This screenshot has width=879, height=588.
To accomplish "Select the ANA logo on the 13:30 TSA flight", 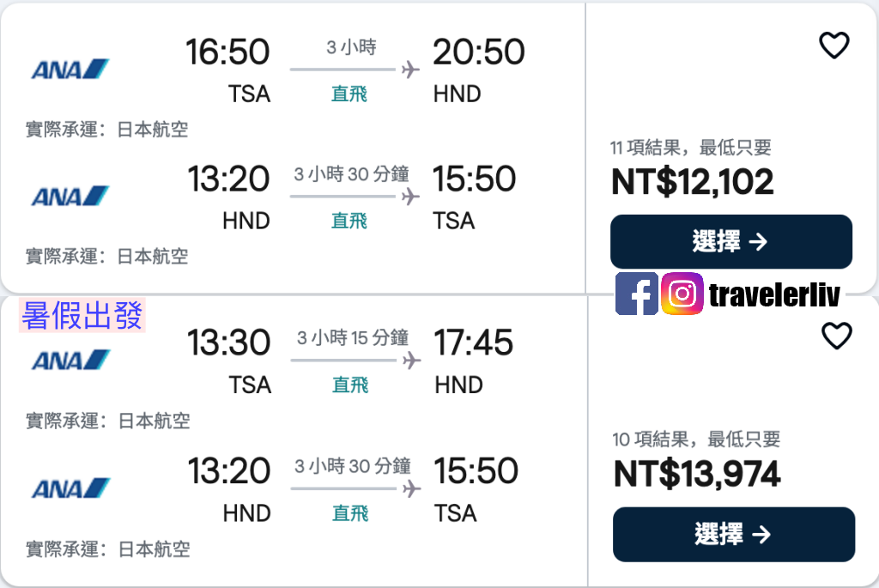I will pos(69,360).
